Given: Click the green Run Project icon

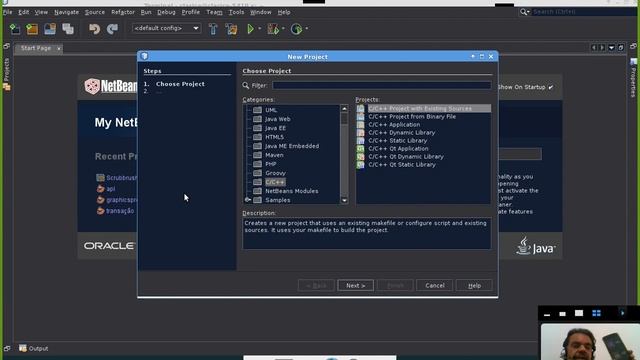Looking at the screenshot, I should pos(250,29).
